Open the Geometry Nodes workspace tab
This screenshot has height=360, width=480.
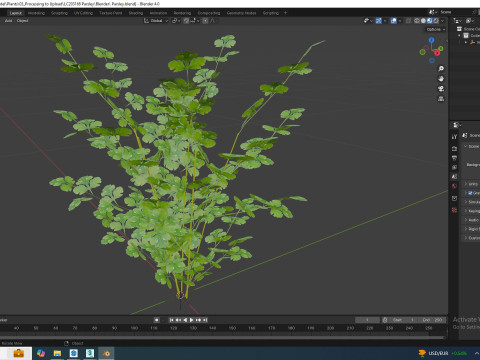pos(241,13)
